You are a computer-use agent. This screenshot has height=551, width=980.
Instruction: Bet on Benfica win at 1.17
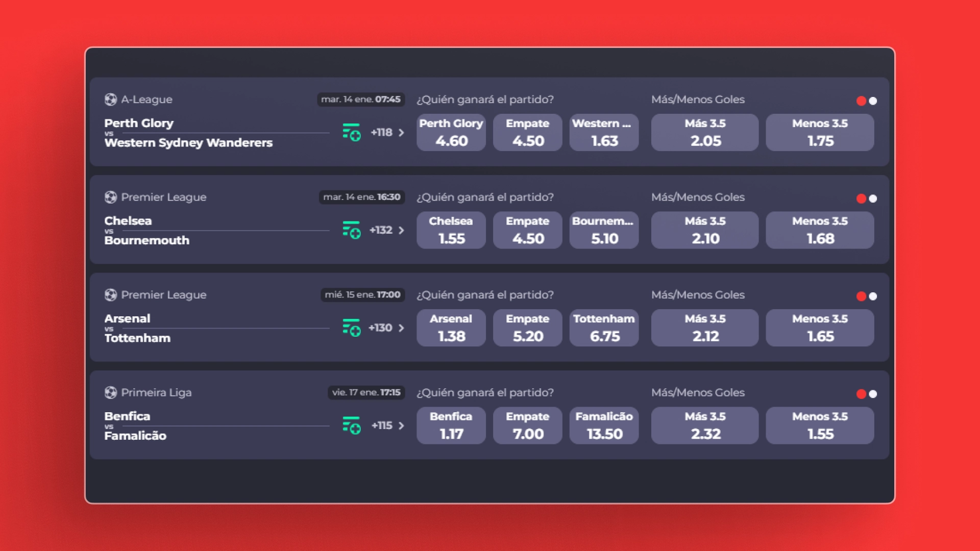click(x=451, y=425)
